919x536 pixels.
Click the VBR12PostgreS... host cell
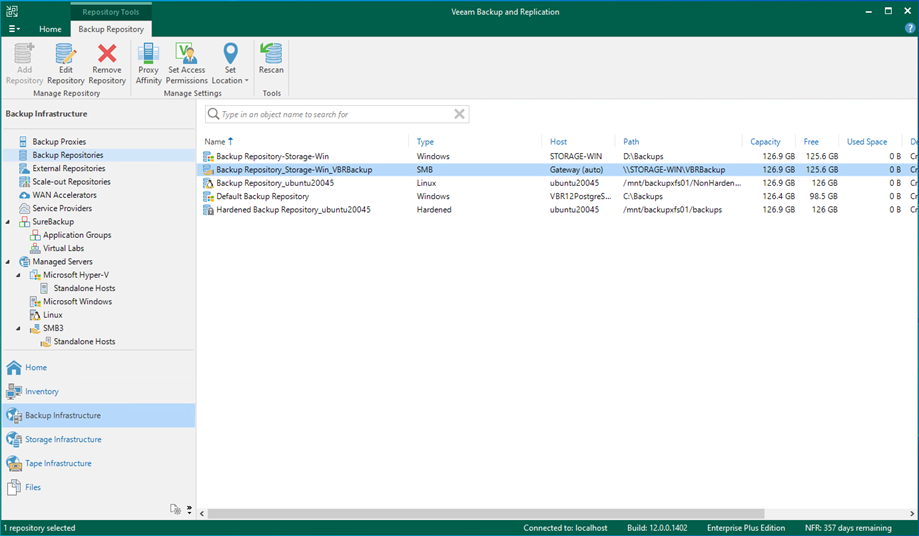click(580, 196)
